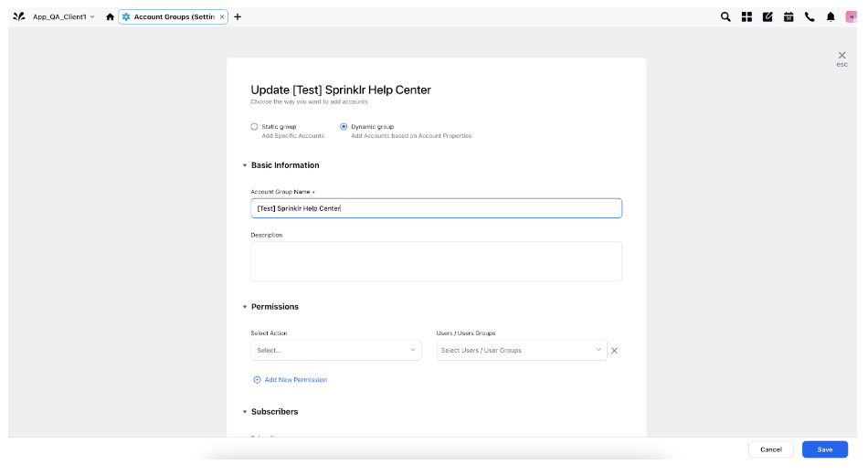Click the 'Update [Test] Sprinklr Help Center' heading
This screenshot has width=868, height=475.
click(x=341, y=90)
